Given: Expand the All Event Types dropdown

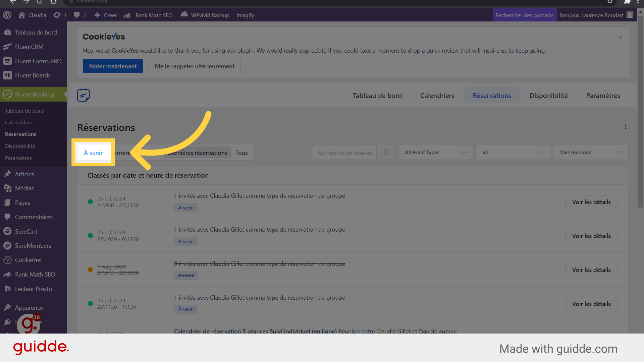Looking at the screenshot, I should 435,153.
